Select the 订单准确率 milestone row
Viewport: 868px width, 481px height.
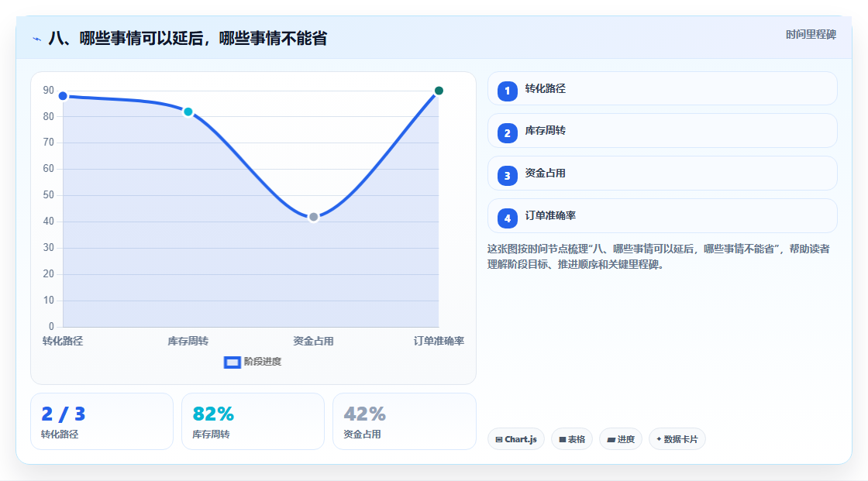662,216
